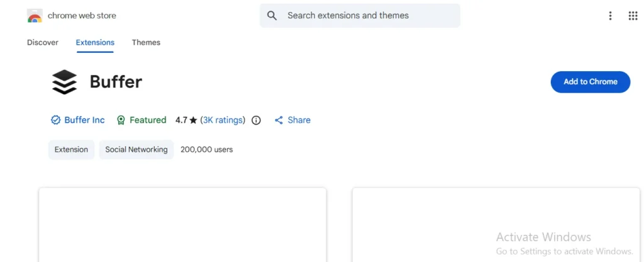
Task: Select the Social Networking category chip
Action: [136, 149]
